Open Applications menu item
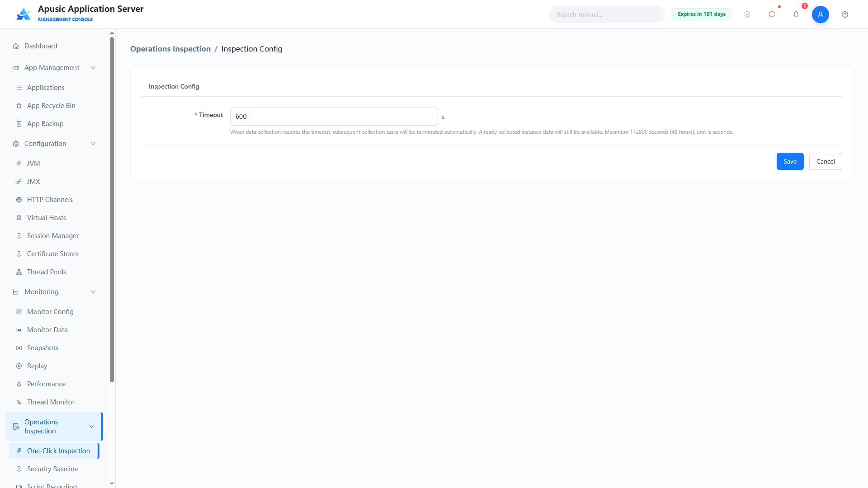Screen dimensions: 868x488 (x=54, y=88)
